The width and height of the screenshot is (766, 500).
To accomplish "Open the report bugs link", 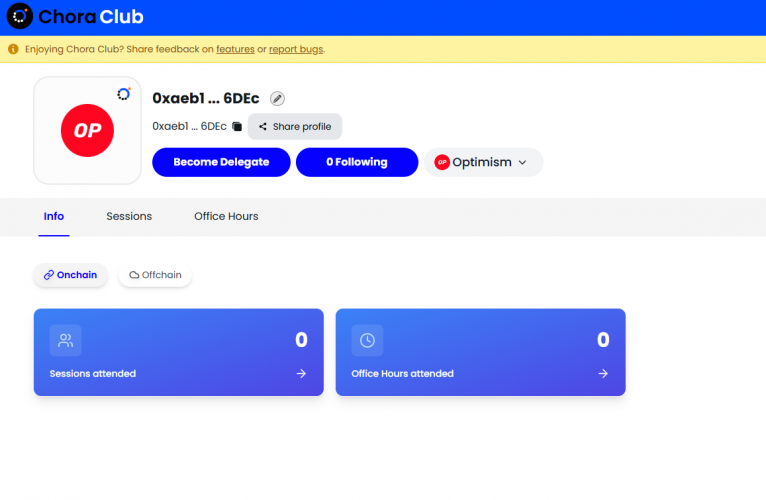I will pos(296,49).
